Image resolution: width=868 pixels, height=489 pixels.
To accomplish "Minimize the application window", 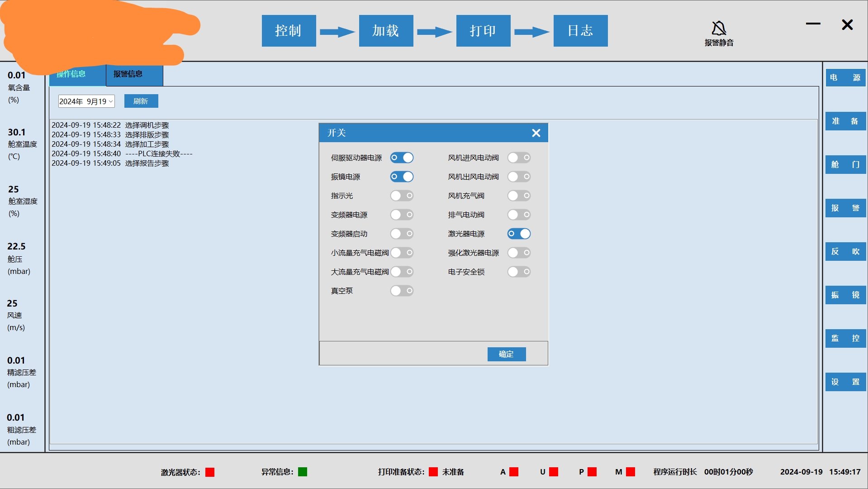I will pyautogui.click(x=813, y=24).
